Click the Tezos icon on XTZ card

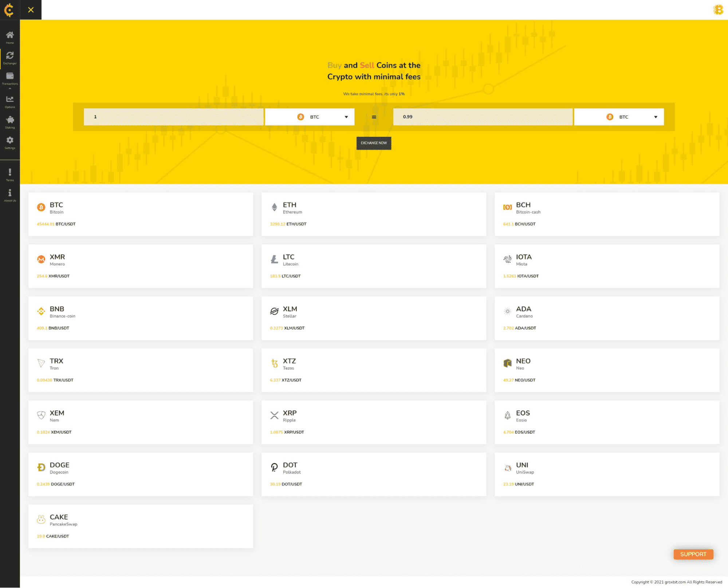coord(274,363)
